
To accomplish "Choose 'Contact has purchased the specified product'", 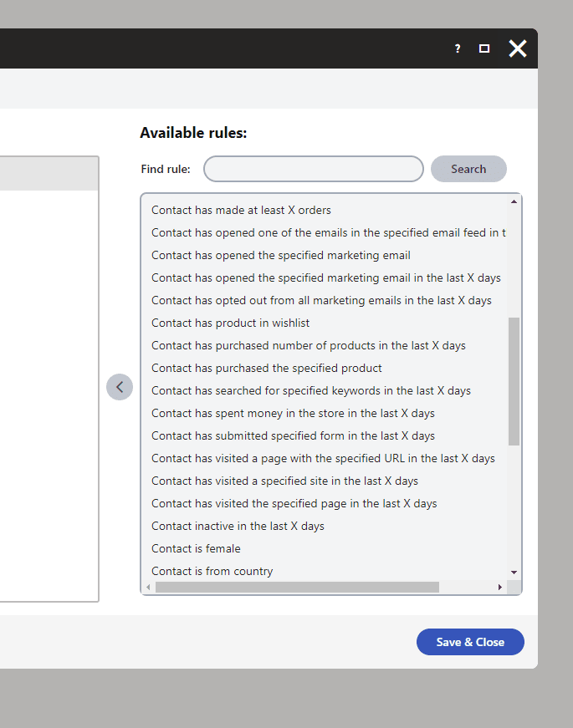I will (x=267, y=368).
